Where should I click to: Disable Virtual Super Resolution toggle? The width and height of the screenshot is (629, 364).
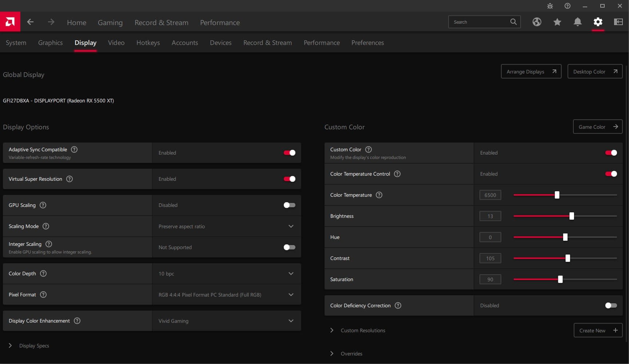tap(290, 179)
